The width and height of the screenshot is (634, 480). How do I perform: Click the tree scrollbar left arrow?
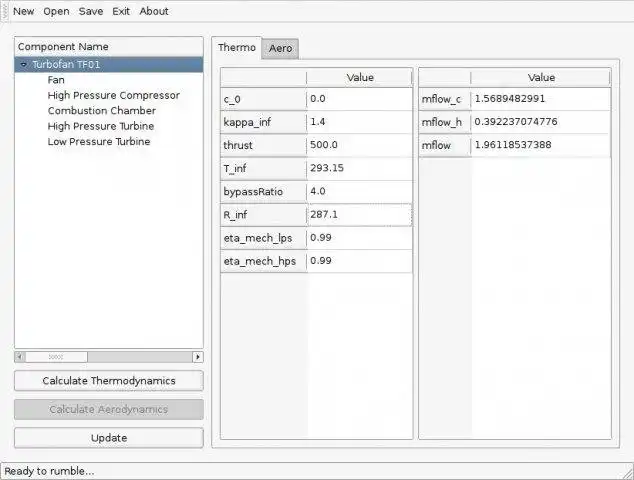(20, 357)
